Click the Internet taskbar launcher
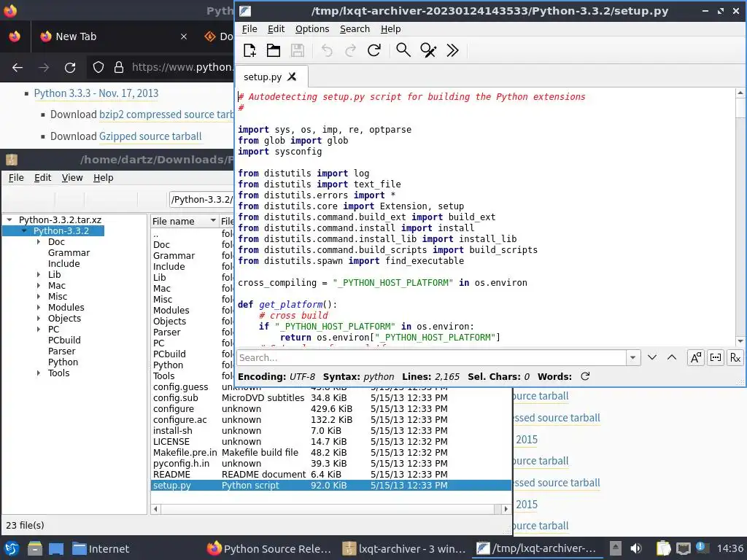747x560 pixels. coord(101,548)
